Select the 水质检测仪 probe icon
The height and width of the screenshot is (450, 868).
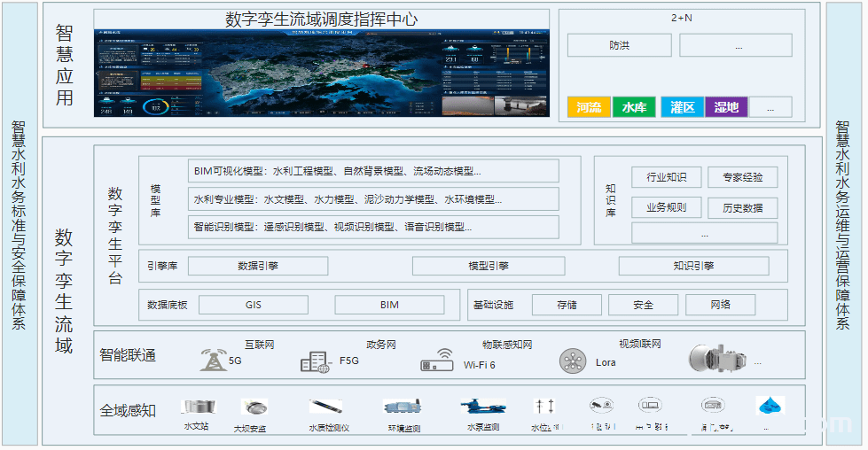click(326, 407)
